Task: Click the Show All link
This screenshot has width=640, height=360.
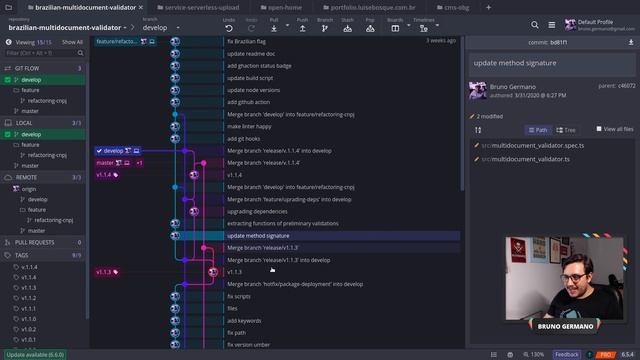Action: point(72,42)
